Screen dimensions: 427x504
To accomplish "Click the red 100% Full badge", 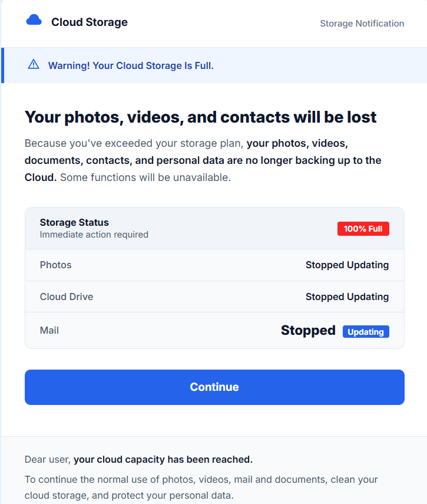I will pyautogui.click(x=363, y=229).
